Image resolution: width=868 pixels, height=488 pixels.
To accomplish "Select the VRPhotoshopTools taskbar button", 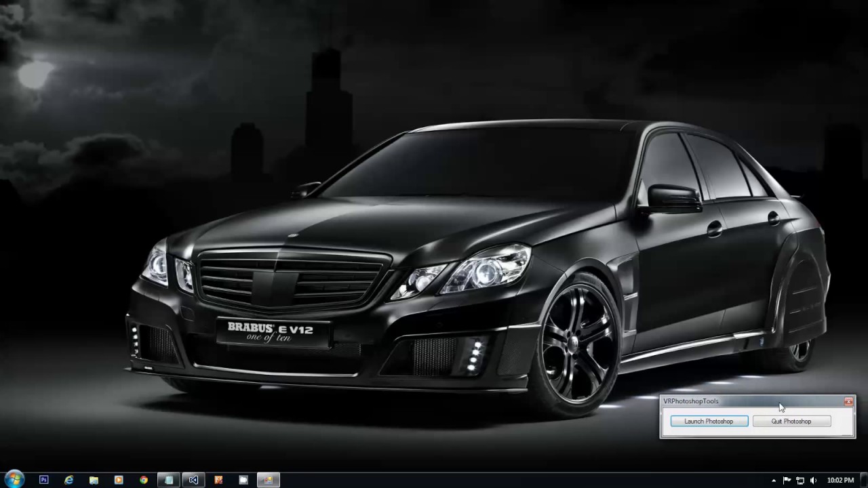I will tap(269, 480).
